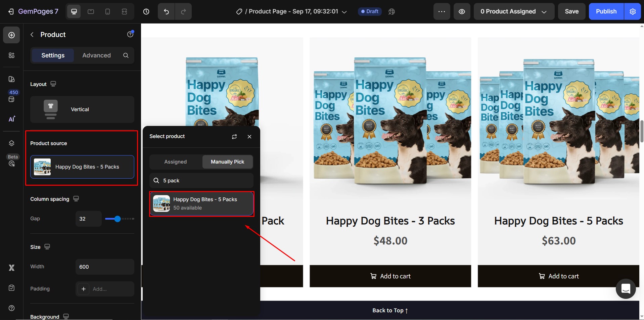
Task: Open the checklist icon in sidebar
Action: coord(11,288)
